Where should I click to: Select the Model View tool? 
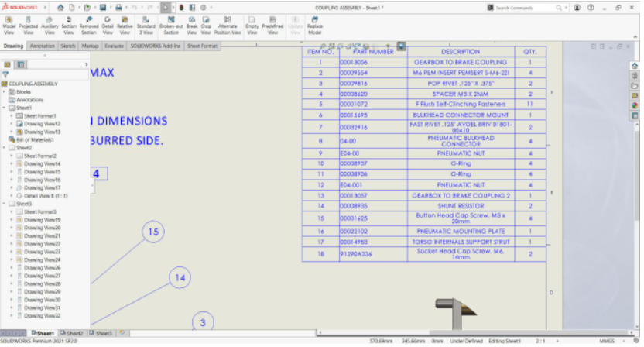[9, 26]
